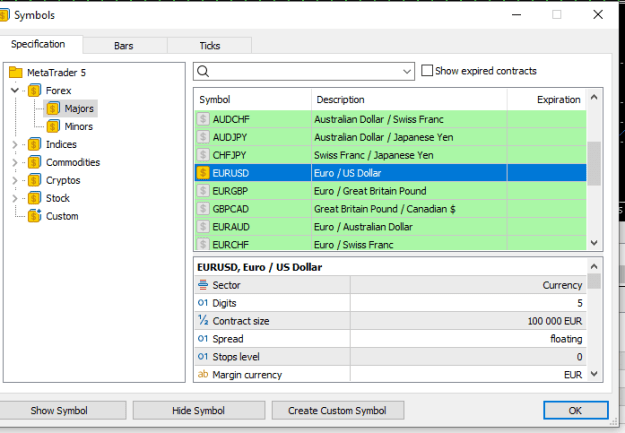Collapse the Forex tree node
625x433 pixels.
tap(15, 91)
